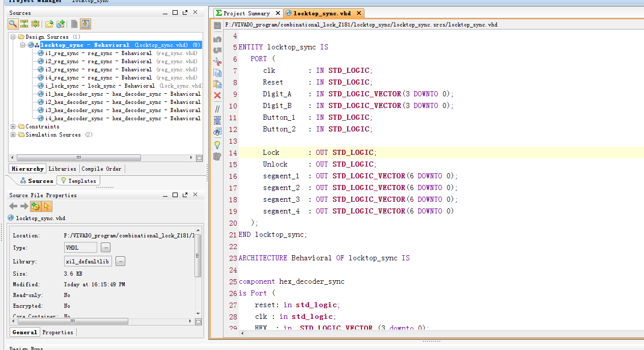Switch to the Compile Order tab

pyautogui.click(x=101, y=169)
